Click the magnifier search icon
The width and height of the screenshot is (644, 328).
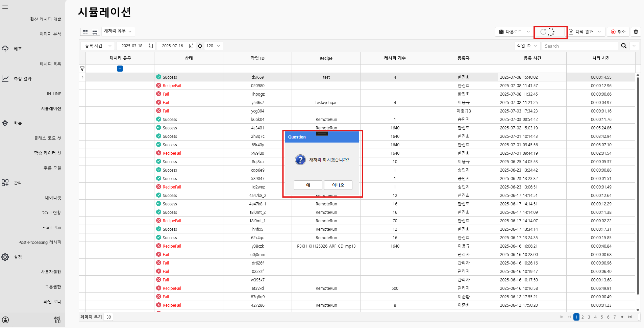624,46
